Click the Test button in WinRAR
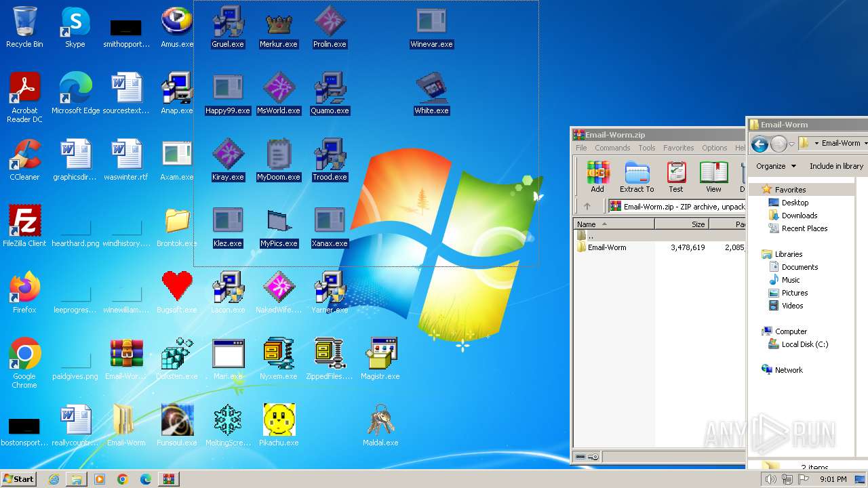868x488 pixels. pos(676,177)
